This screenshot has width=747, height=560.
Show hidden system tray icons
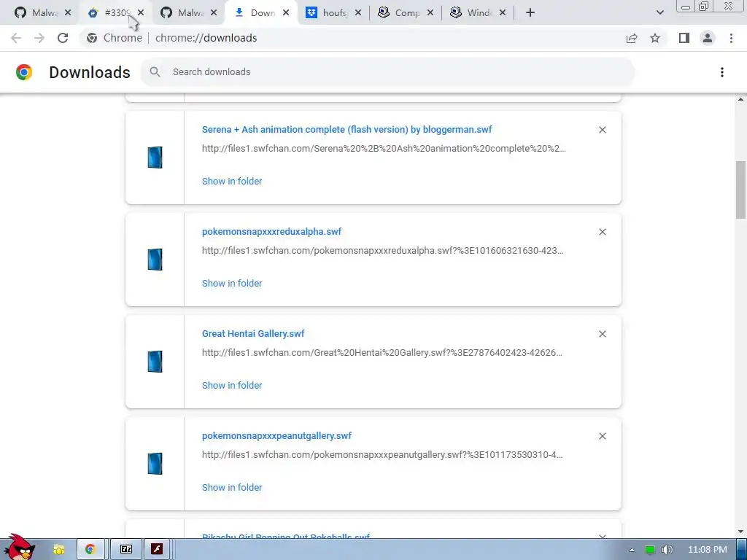tap(632, 550)
